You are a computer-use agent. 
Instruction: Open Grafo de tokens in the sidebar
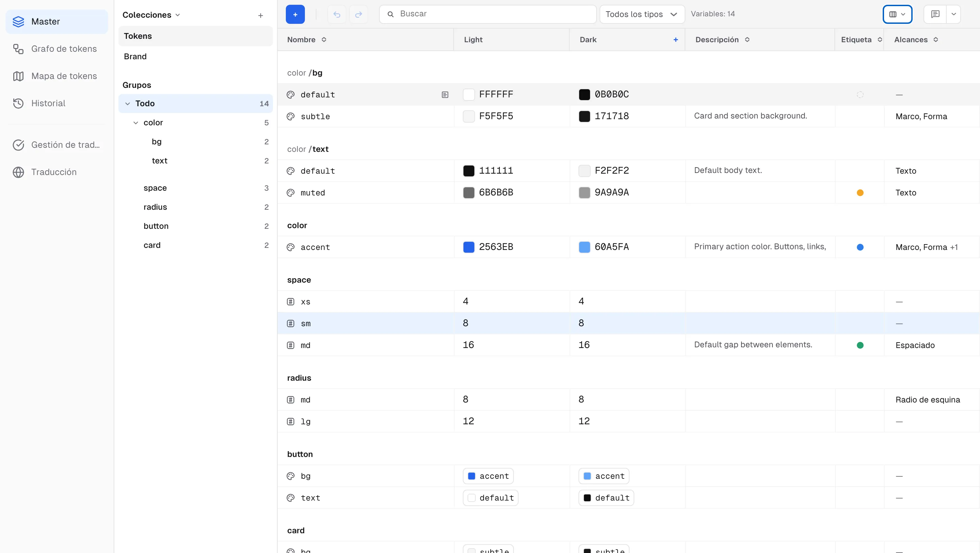(56, 49)
